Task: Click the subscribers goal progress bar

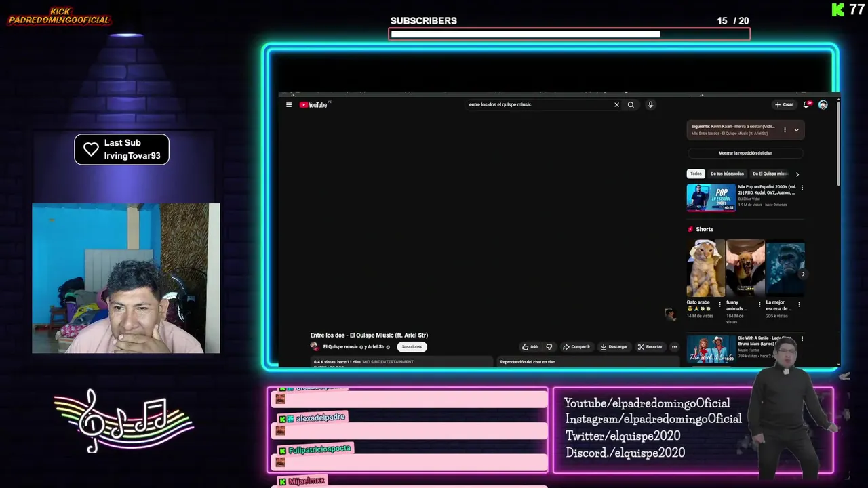Action: [x=570, y=34]
